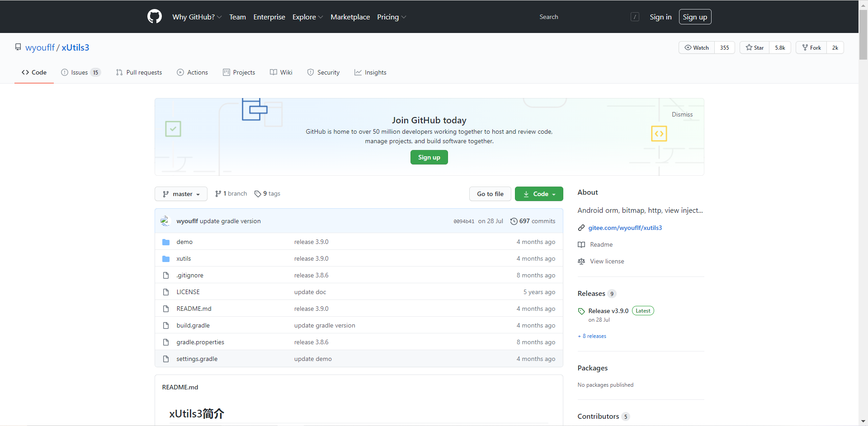This screenshot has width=868, height=426.
Task: Dismiss the Join GitHub today banner
Action: tap(682, 114)
